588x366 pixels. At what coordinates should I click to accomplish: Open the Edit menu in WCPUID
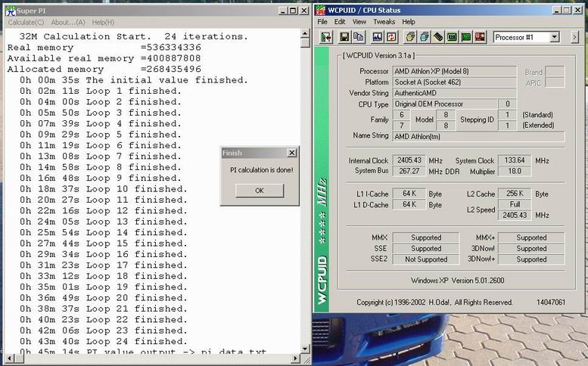(340, 22)
